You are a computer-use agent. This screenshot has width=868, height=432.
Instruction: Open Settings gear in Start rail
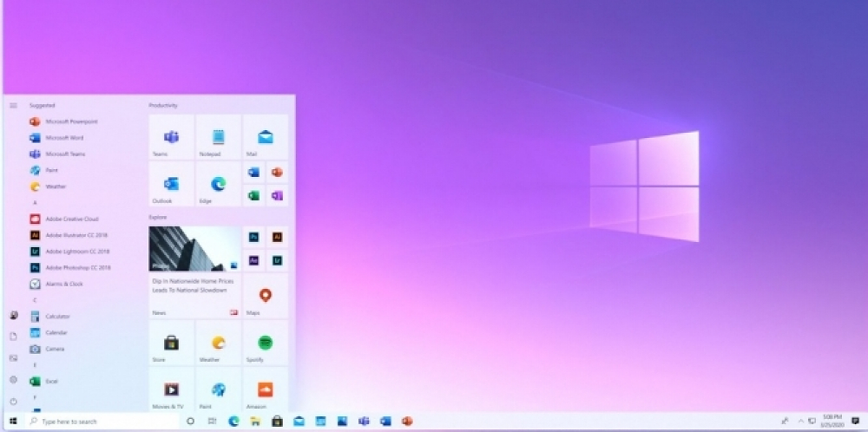[x=14, y=379]
